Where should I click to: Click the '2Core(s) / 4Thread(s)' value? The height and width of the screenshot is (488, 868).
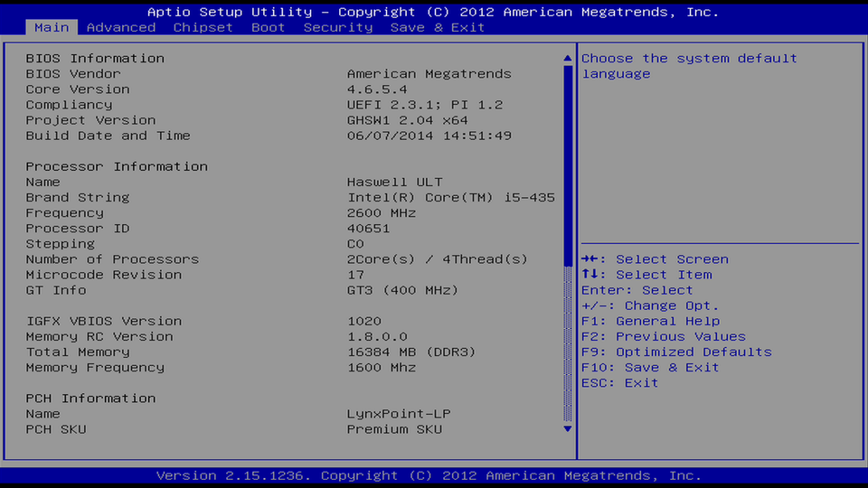(438, 259)
